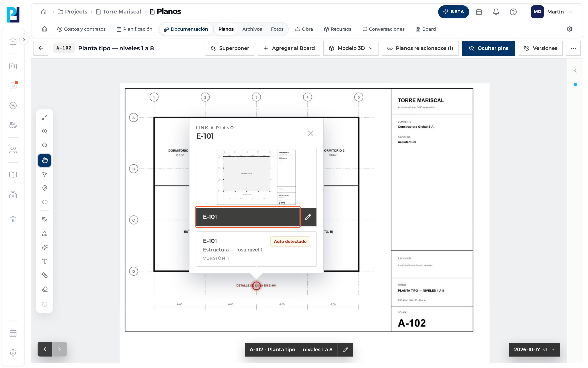Open calendar icon in top header
Viewport: 588px width, 368px height.
point(479,12)
